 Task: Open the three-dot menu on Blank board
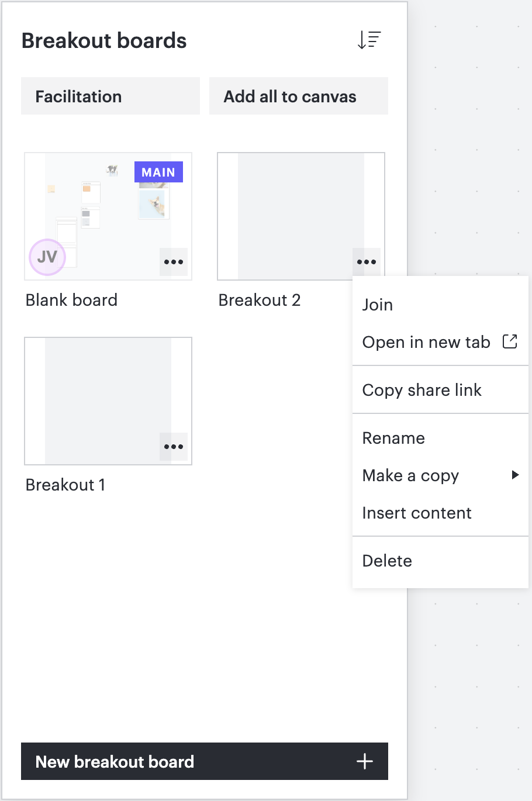174,262
